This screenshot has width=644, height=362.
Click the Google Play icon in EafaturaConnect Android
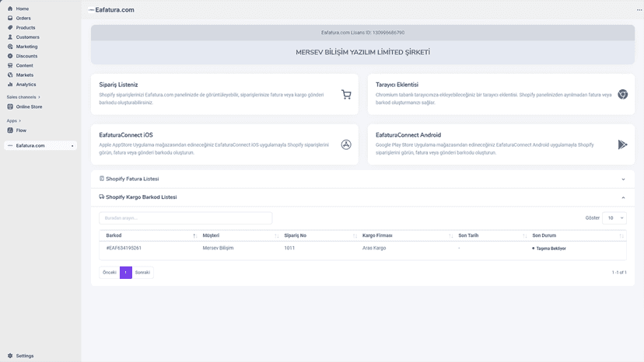pos(623,144)
